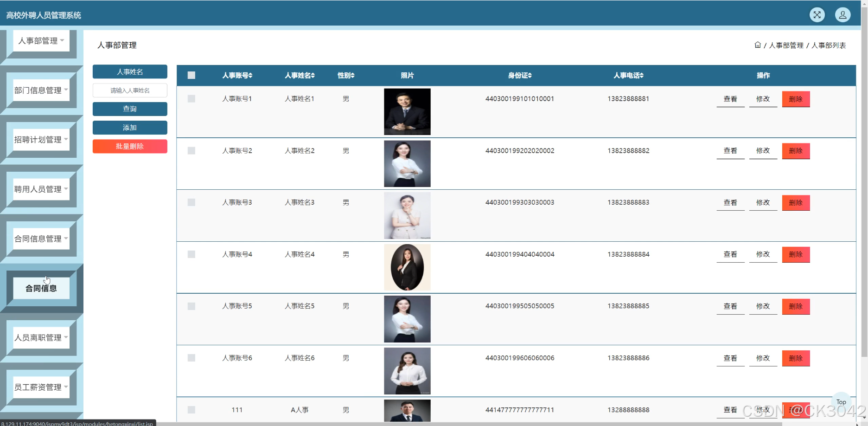Open photo thumbnail of 人事姓名5

click(x=407, y=319)
